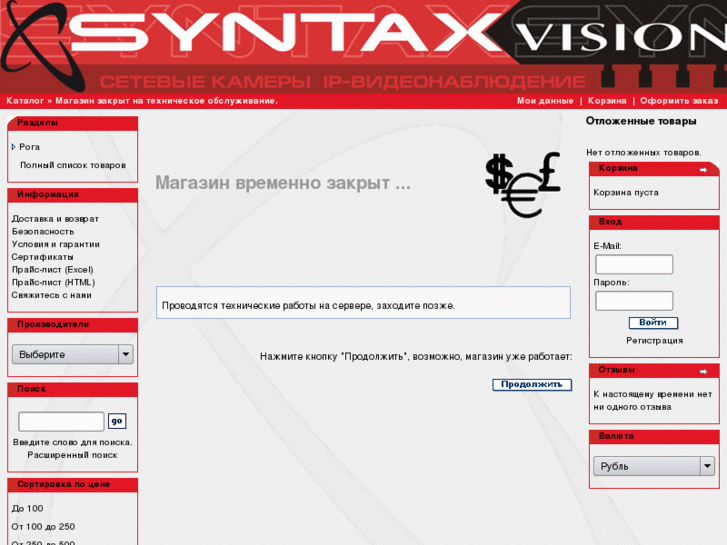Open Доставка и возврат page

tap(55, 218)
